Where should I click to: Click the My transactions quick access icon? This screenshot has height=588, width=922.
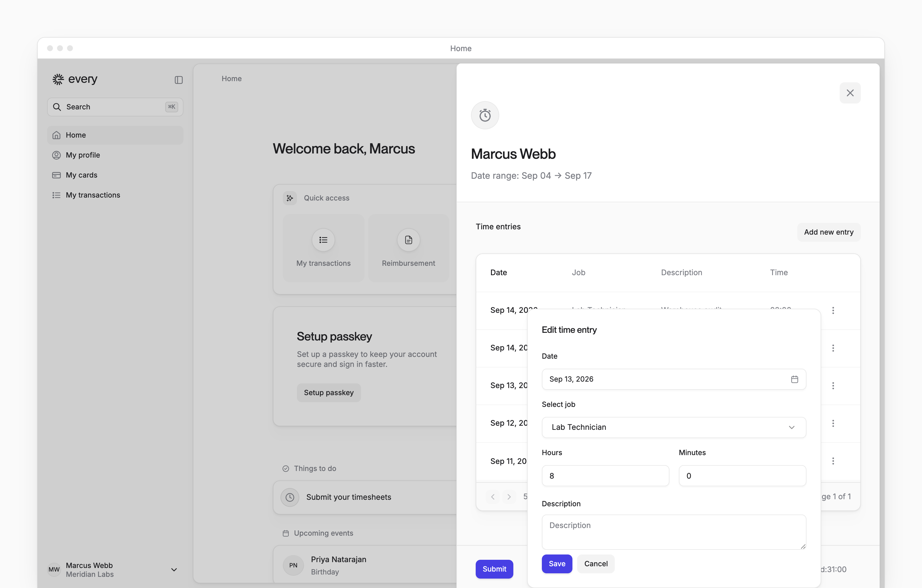pyautogui.click(x=323, y=240)
